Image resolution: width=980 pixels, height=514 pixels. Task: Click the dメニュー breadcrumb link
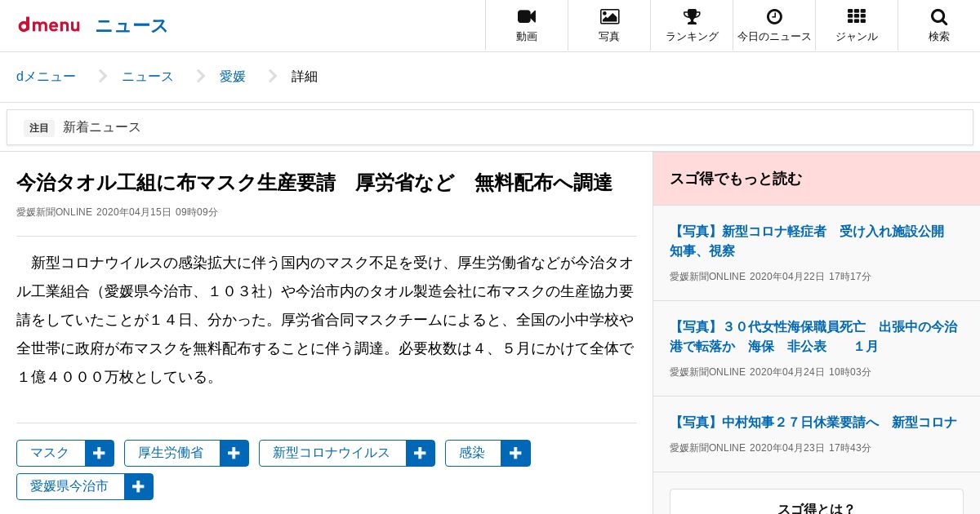point(46,77)
